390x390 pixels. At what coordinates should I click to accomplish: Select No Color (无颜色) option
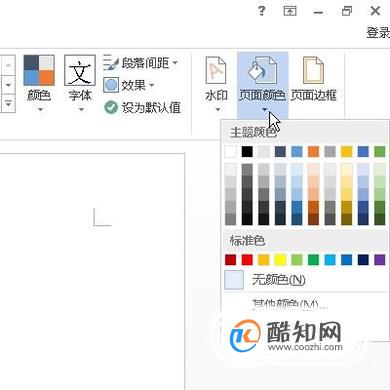coord(305,280)
